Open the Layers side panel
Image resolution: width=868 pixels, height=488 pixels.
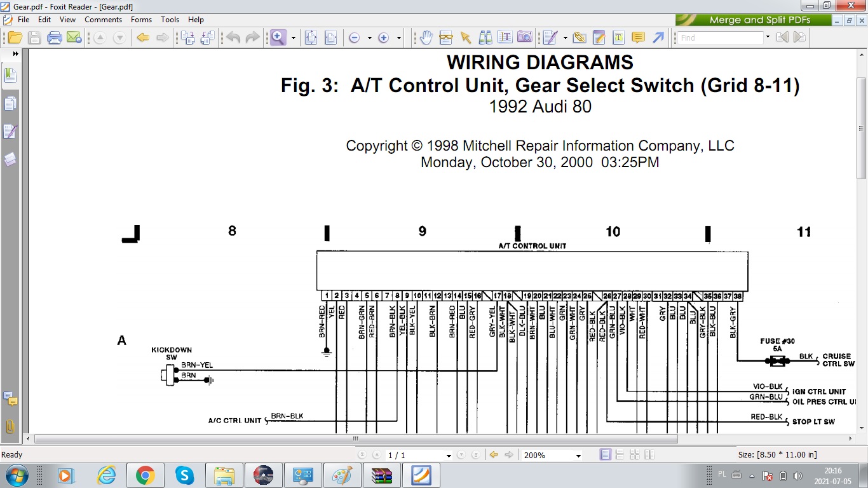click(10, 159)
